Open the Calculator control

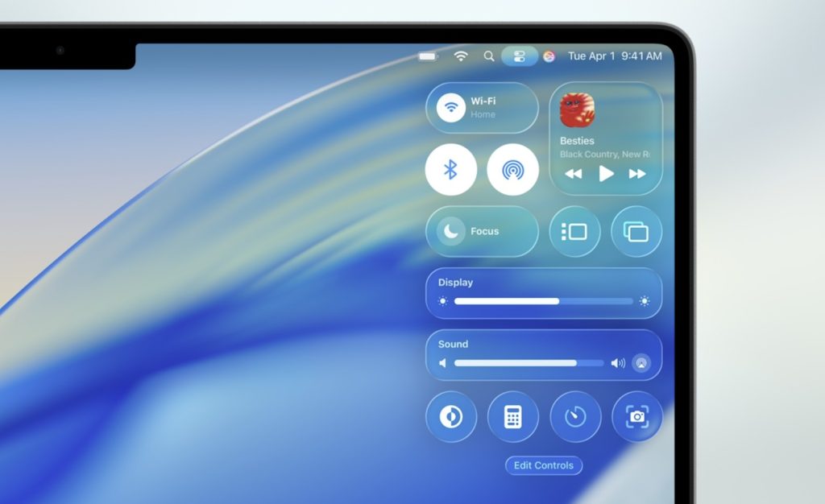click(x=513, y=417)
